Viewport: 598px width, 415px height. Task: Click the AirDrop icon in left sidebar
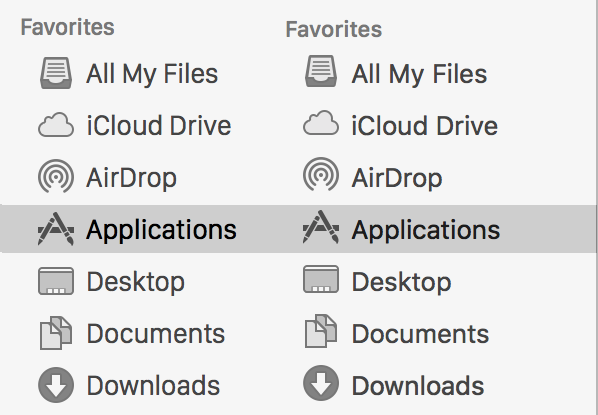coord(56,176)
